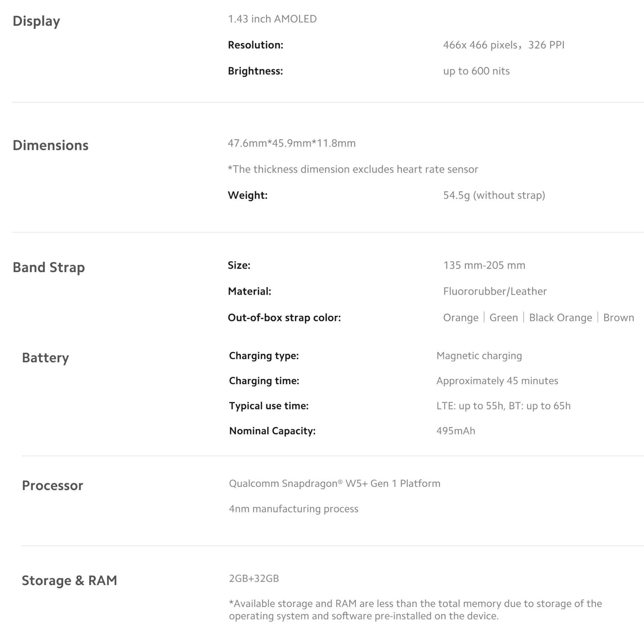Click the Dimensions section heading

[51, 145]
